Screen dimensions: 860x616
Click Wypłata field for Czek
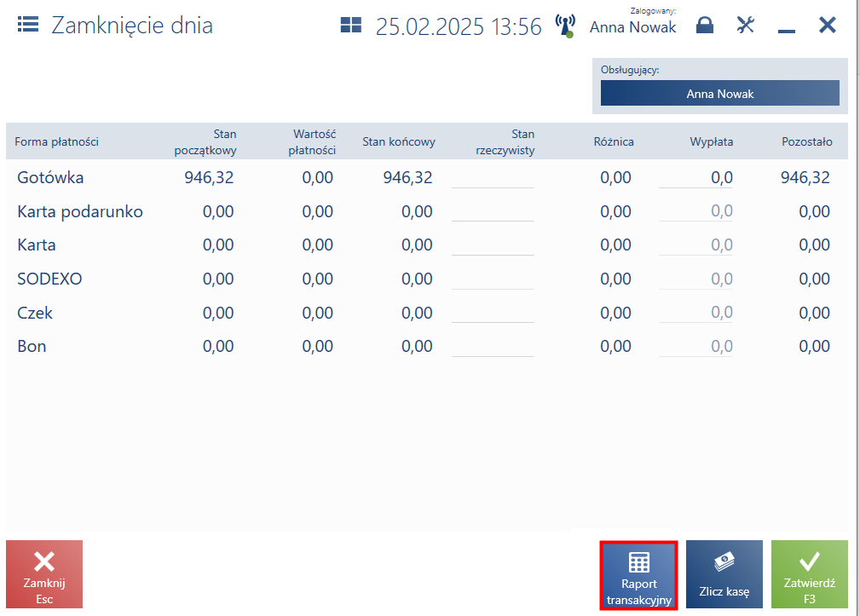696,313
